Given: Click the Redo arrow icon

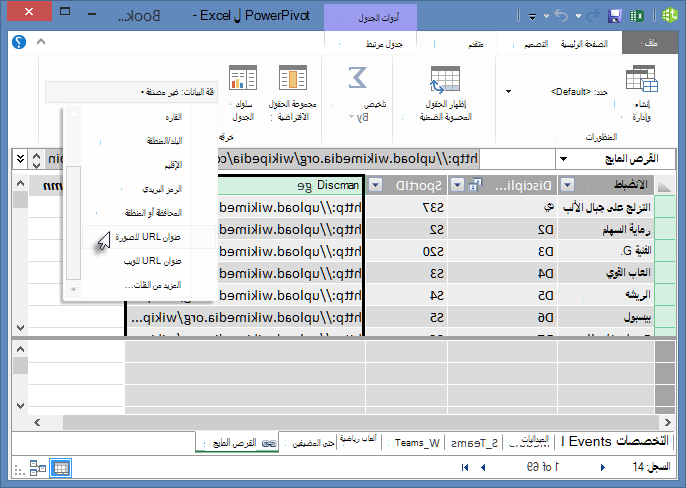Looking at the screenshot, I should [593, 16].
